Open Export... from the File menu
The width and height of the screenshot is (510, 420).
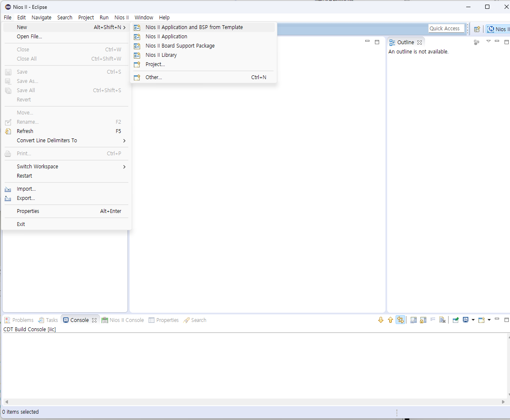pos(66,198)
